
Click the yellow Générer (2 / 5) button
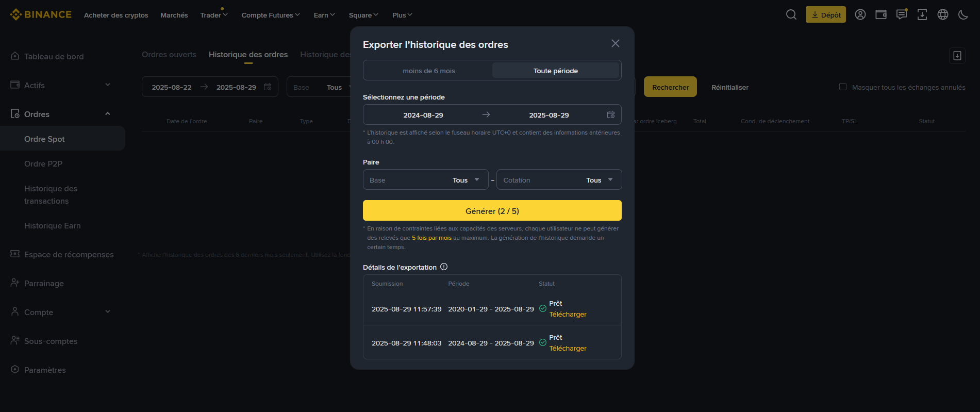pos(492,211)
